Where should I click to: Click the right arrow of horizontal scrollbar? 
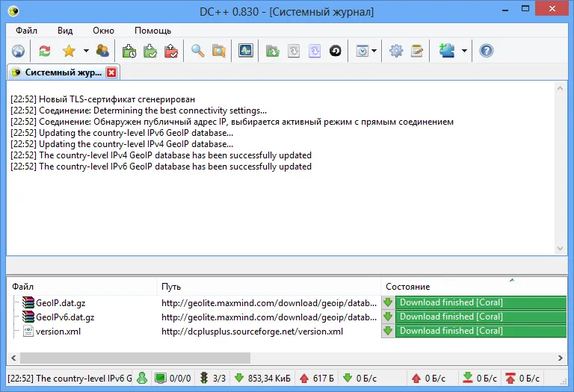click(x=560, y=358)
